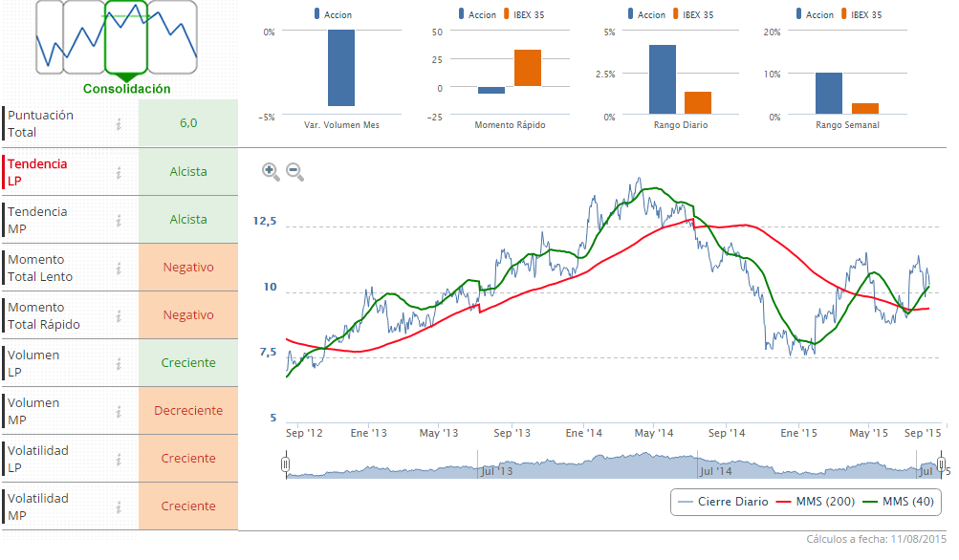
Task: Click the left handle of range navigator
Action: point(285,464)
